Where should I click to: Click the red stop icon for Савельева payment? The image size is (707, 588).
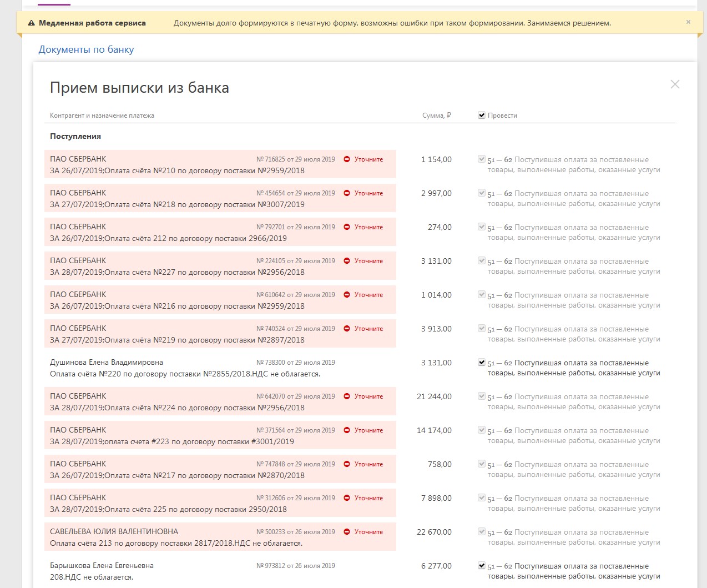pyautogui.click(x=347, y=532)
